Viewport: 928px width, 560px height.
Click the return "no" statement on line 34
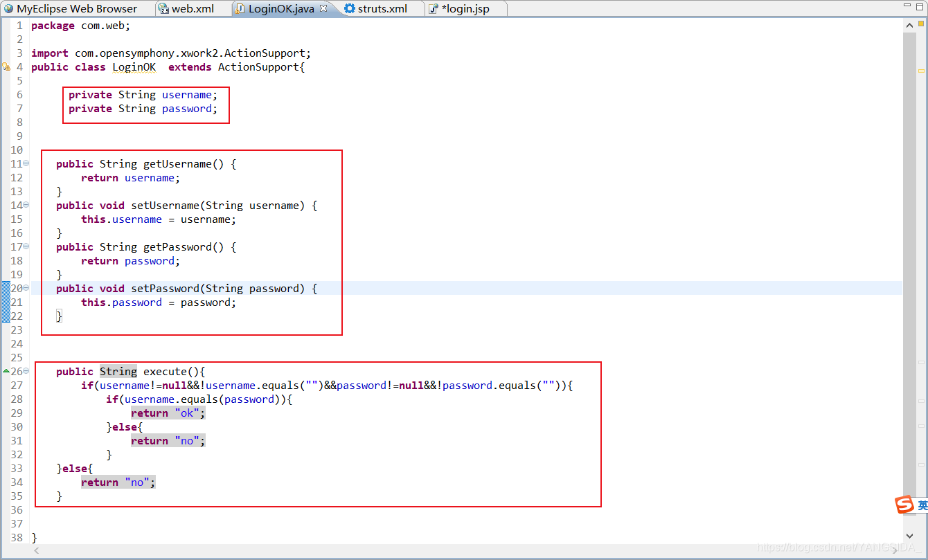click(x=118, y=482)
